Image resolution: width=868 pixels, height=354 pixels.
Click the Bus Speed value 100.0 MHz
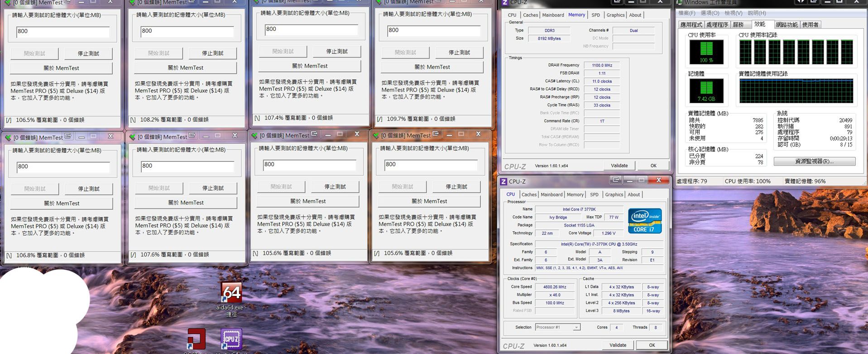(555, 303)
